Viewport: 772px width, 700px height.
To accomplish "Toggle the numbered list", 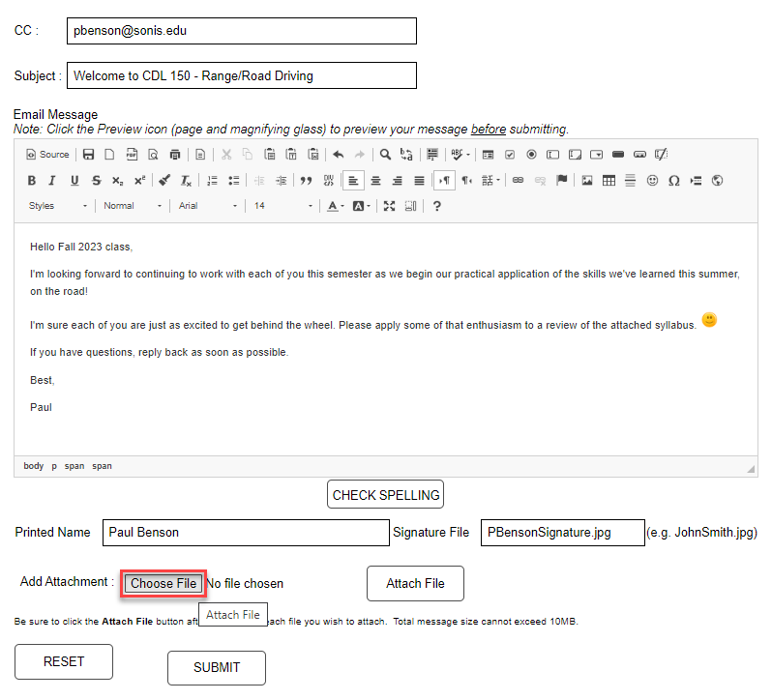I will (x=212, y=181).
